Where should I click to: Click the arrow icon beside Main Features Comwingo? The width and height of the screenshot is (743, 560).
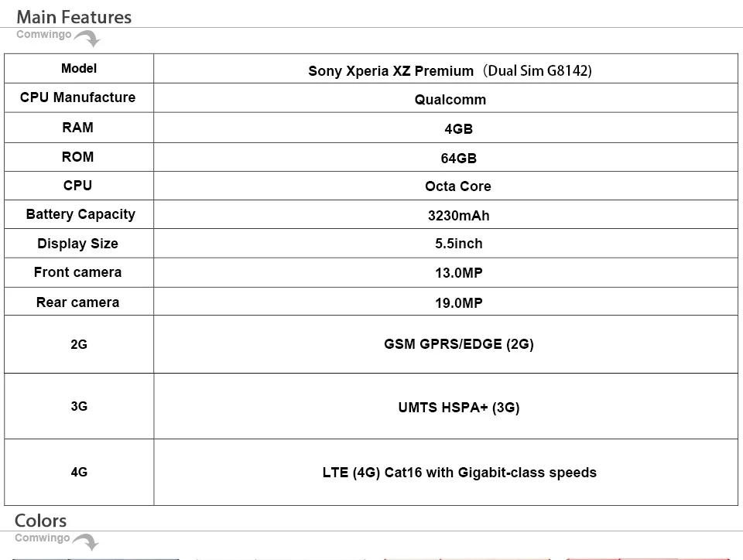click(x=87, y=39)
